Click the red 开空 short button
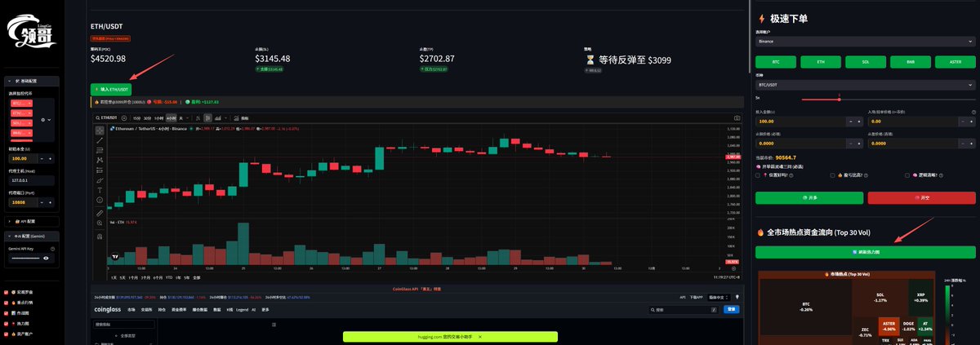 pyautogui.click(x=921, y=197)
